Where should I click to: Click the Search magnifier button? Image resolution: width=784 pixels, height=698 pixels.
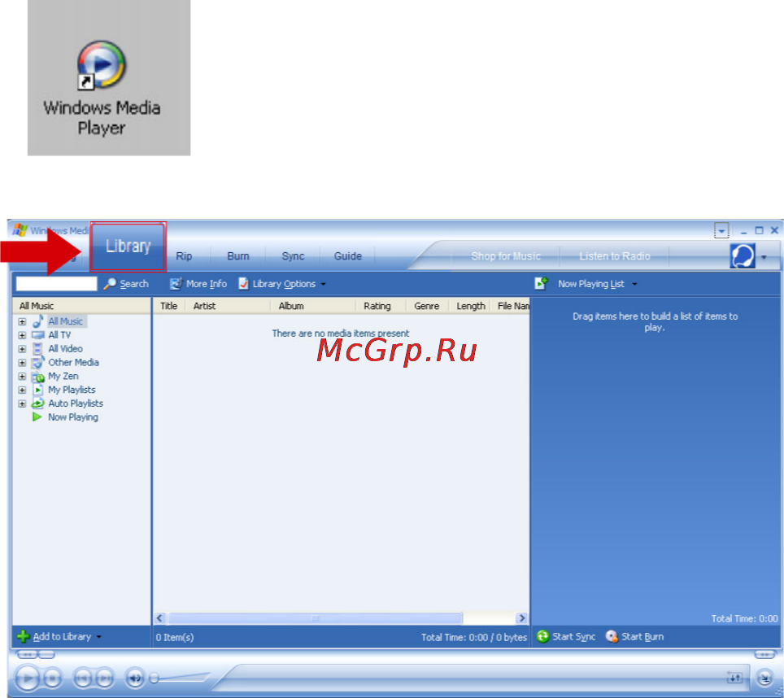click(126, 284)
